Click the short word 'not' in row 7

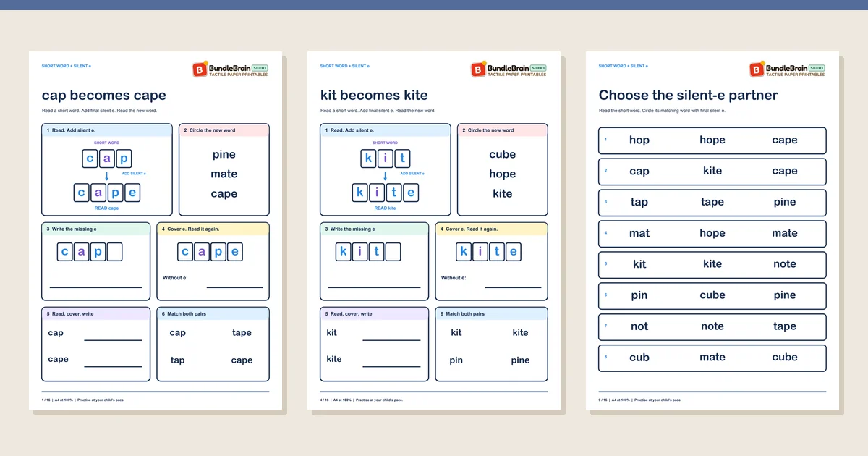[x=639, y=326]
